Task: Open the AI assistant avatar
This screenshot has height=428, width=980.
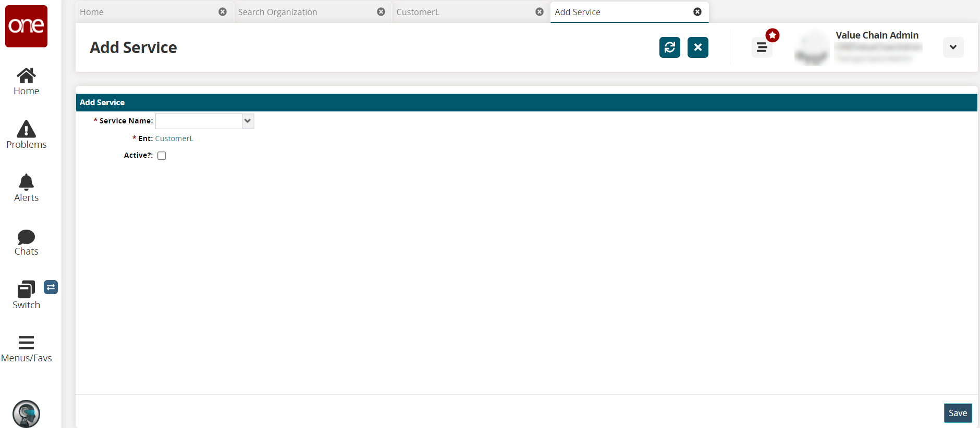Action: [26, 413]
